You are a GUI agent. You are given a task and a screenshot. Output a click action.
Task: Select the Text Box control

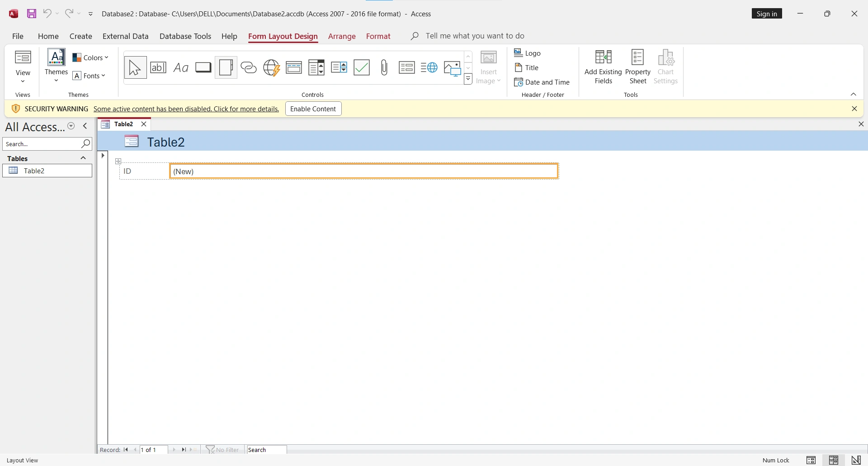[x=158, y=68]
